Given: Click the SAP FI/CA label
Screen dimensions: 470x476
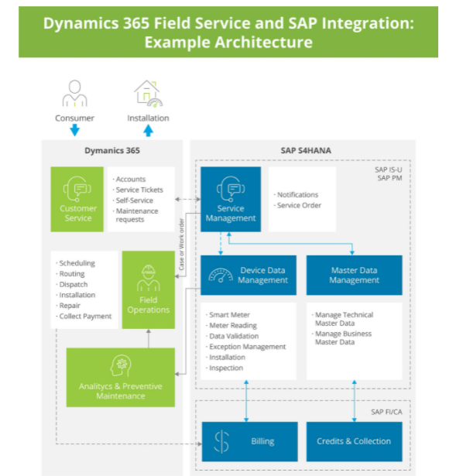Looking at the screenshot, I should click(x=386, y=412).
